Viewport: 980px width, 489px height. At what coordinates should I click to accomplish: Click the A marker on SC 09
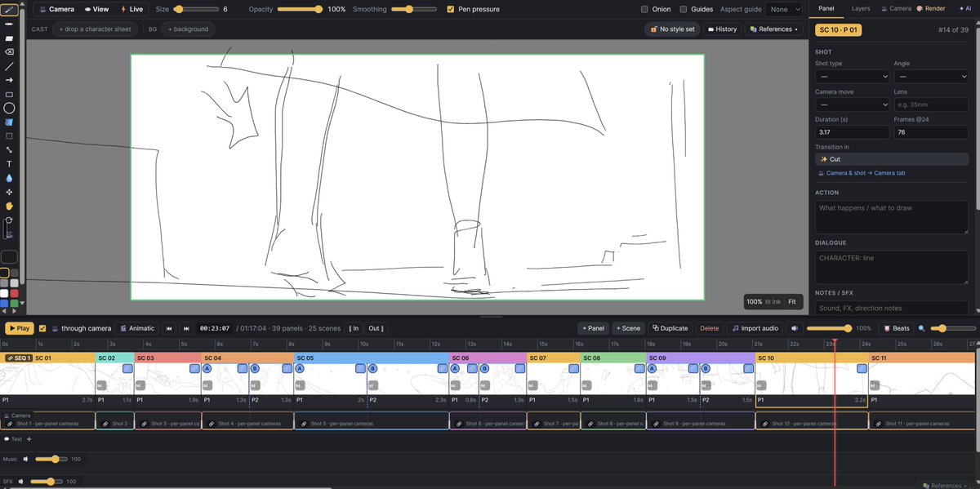tap(652, 369)
